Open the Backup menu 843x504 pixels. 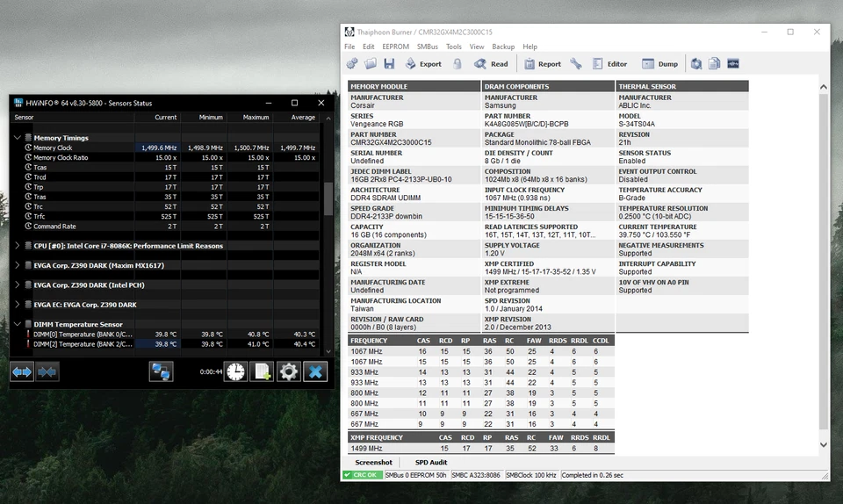(503, 47)
